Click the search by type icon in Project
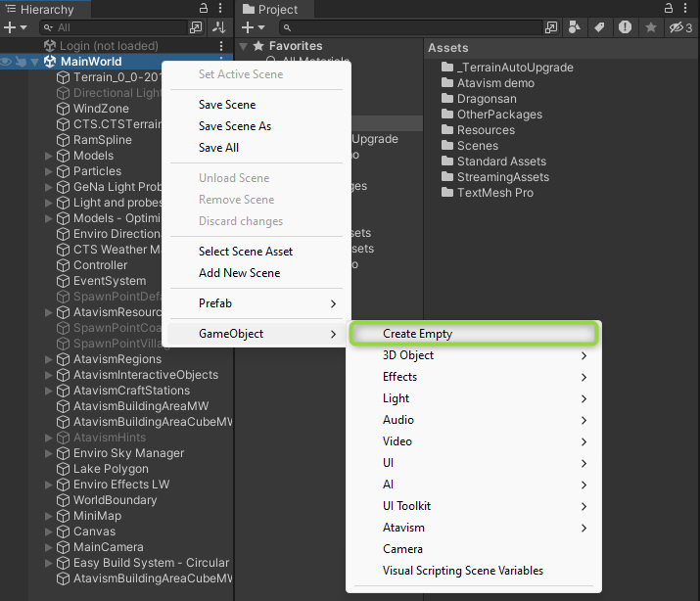Screen dimensions: 700x601 [x=575, y=27]
